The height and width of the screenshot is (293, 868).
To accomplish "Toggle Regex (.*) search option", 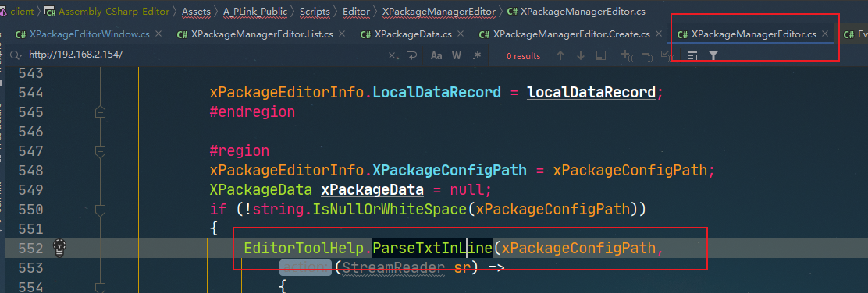I will [476, 56].
